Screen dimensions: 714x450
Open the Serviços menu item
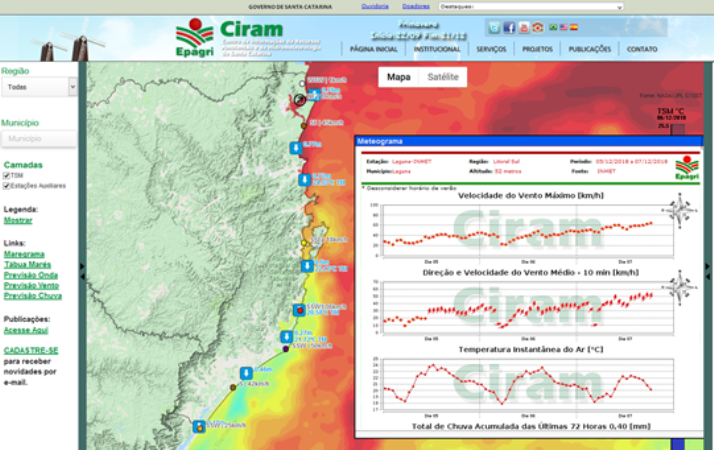coord(491,48)
